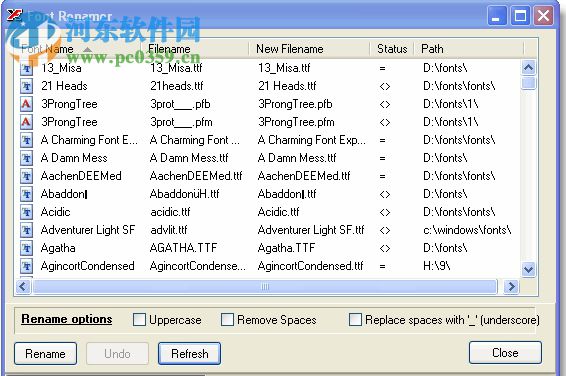
Task: Click the New Filename column header
Action: pos(309,49)
